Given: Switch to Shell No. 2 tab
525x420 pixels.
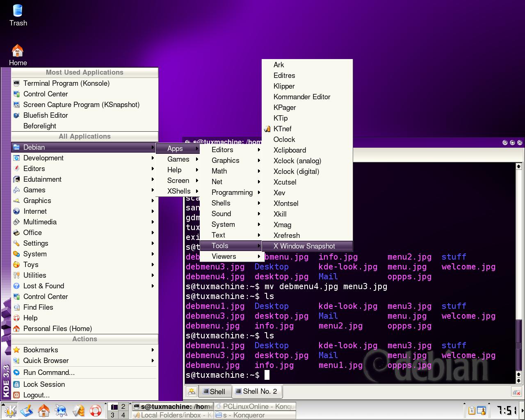Looking at the screenshot, I should pyautogui.click(x=257, y=391).
